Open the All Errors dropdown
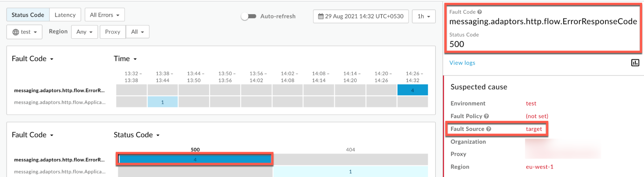The height and width of the screenshot is (177, 644). tap(104, 15)
